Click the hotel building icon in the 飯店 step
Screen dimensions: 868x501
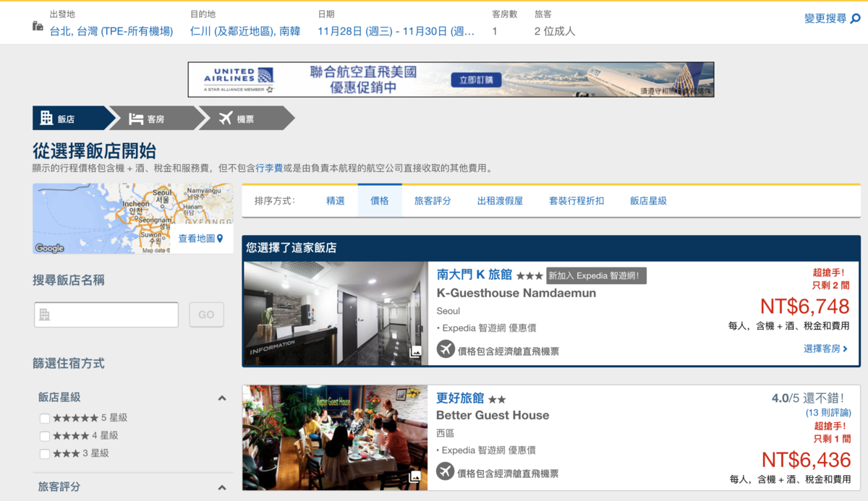[x=46, y=118]
